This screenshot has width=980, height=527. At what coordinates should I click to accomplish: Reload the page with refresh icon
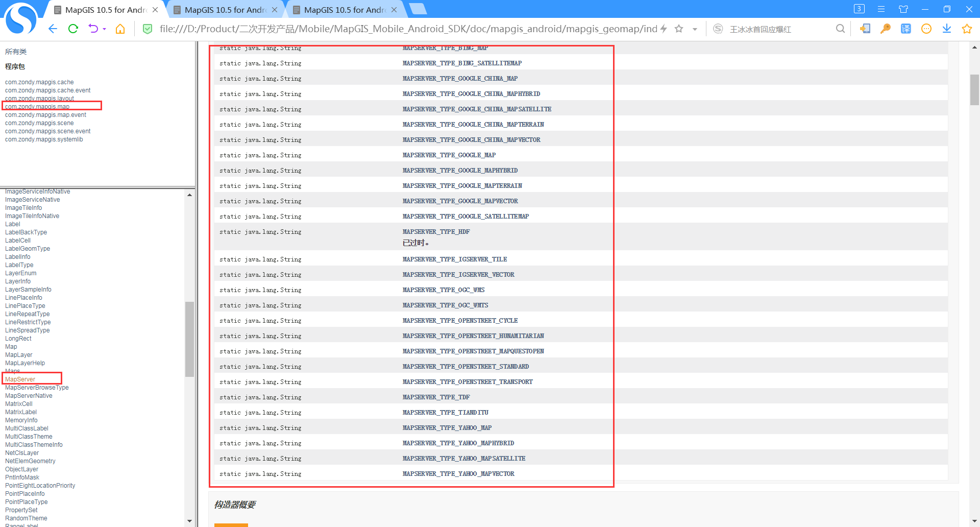click(73, 29)
